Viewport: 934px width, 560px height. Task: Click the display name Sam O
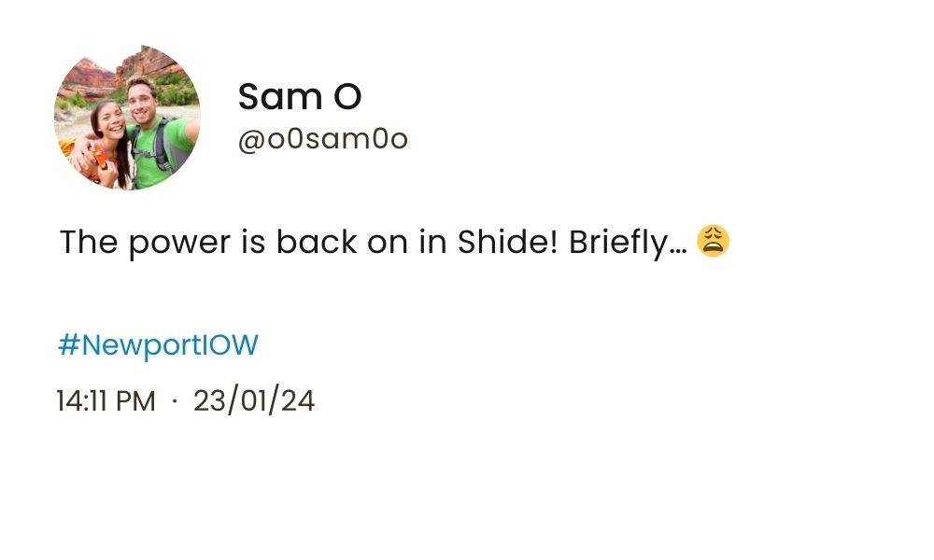299,96
